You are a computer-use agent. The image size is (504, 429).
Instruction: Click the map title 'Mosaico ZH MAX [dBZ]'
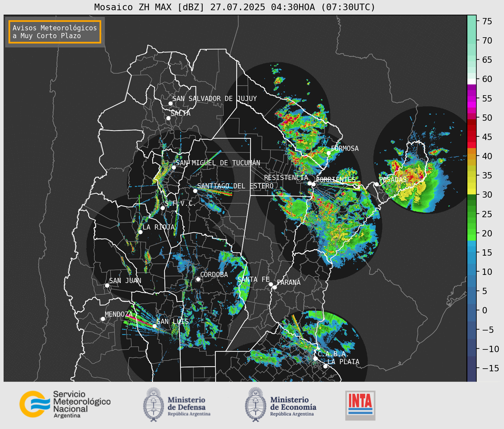(149, 7)
